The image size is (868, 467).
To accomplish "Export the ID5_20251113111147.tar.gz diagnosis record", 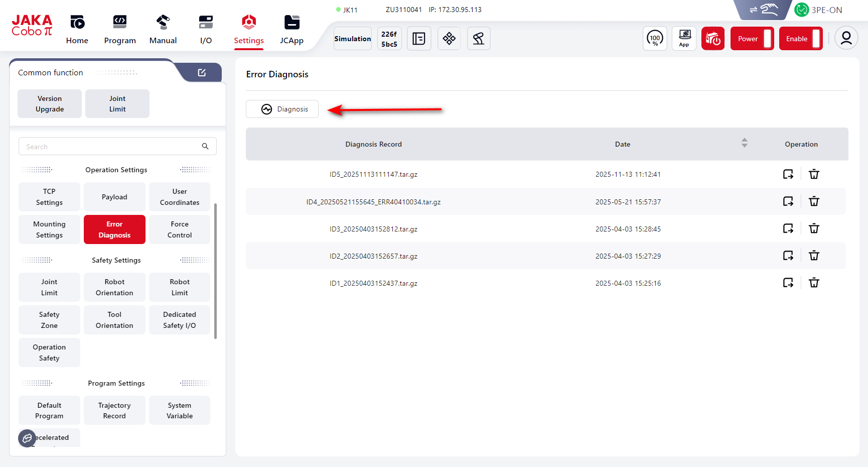I will point(788,174).
